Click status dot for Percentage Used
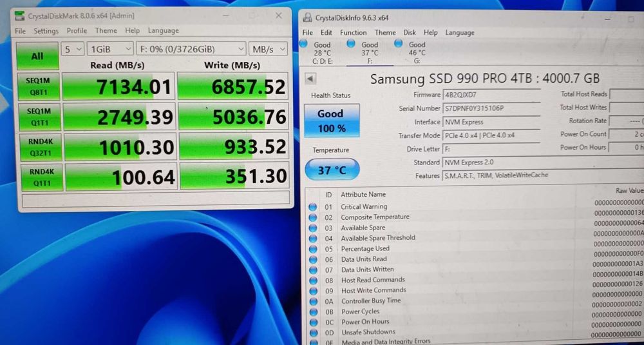The width and height of the screenshot is (644, 345). [313, 249]
